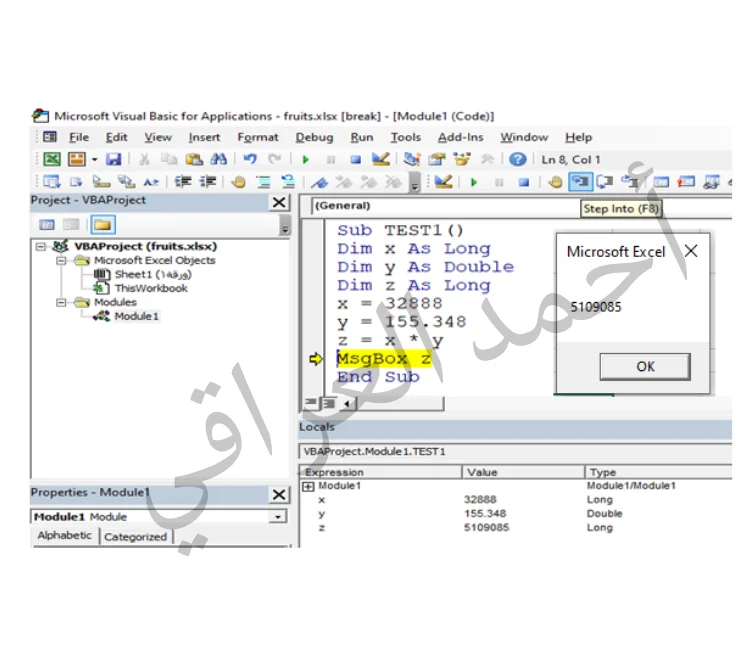Click Reset square in Standard toolbar
Screen dimensions: 751x664
point(355,160)
